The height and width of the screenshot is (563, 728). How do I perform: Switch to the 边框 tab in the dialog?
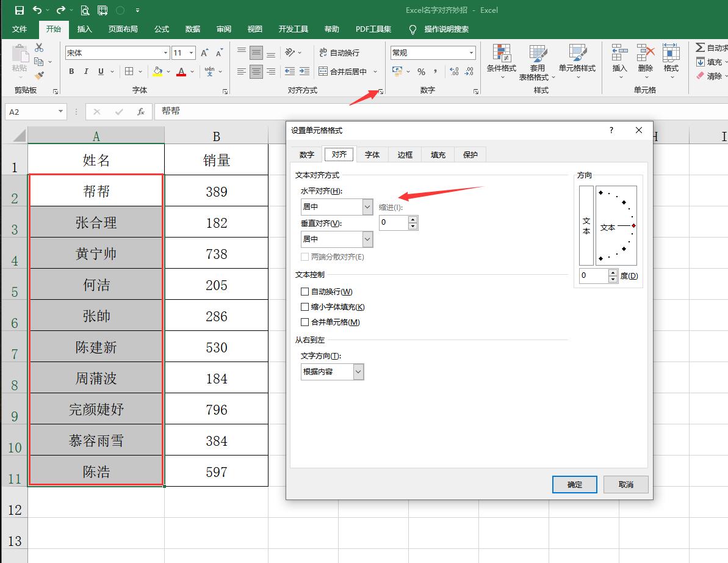click(405, 154)
